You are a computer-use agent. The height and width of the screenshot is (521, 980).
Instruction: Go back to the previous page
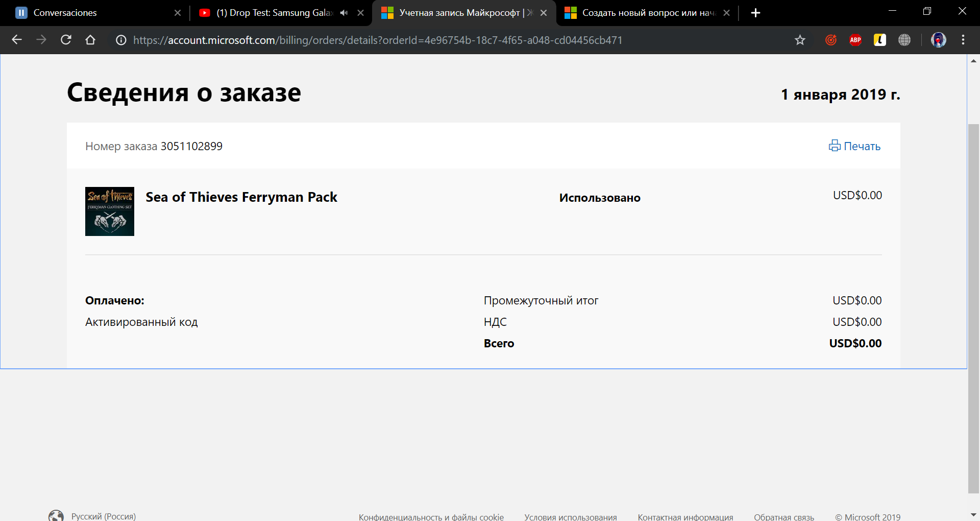coord(17,40)
